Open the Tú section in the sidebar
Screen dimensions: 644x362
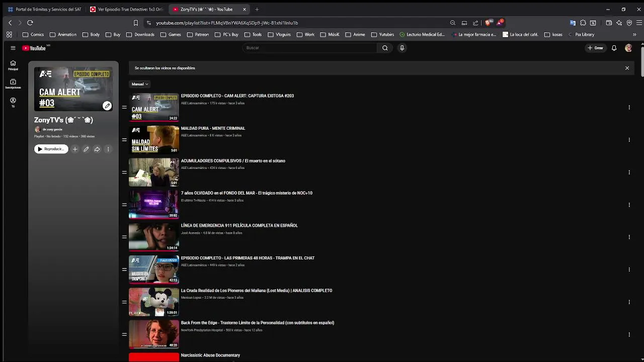tap(13, 103)
